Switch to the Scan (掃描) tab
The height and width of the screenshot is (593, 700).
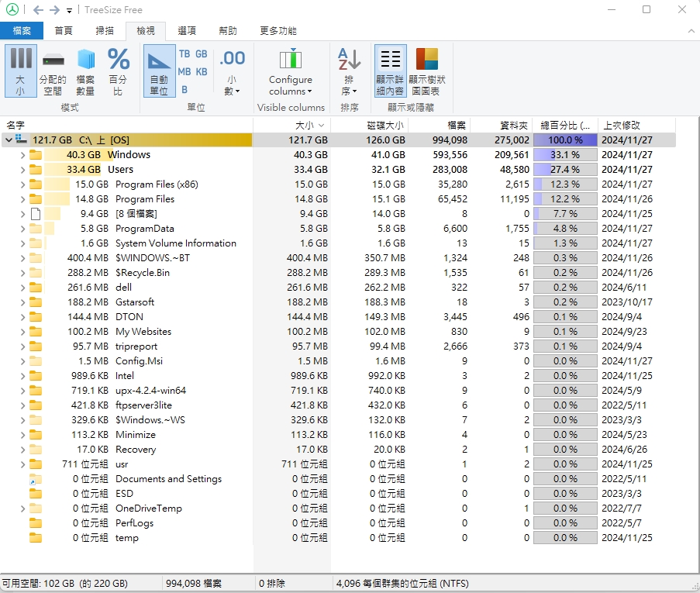click(105, 31)
